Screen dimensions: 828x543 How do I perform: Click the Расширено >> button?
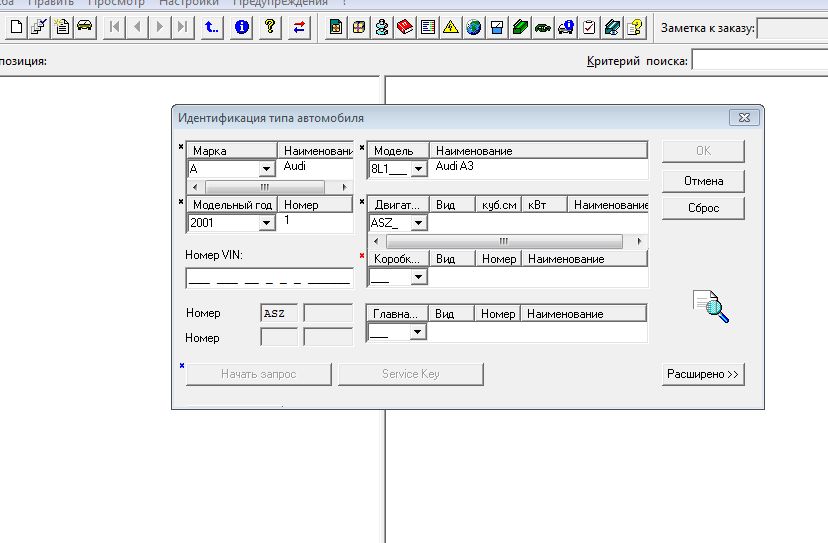pos(703,374)
